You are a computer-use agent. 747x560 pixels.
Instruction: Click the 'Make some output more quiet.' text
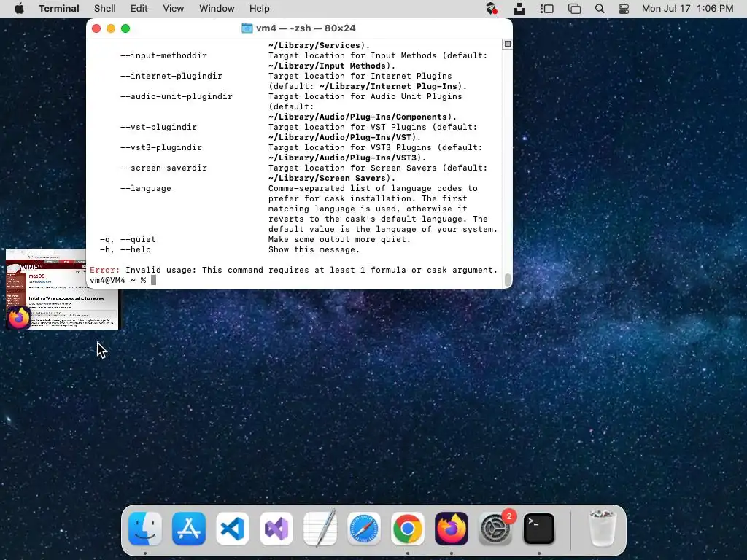point(340,239)
